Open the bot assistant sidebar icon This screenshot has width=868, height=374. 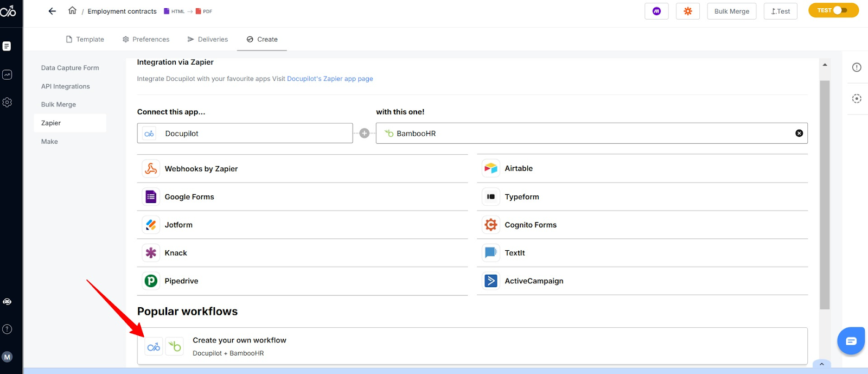pos(7,302)
